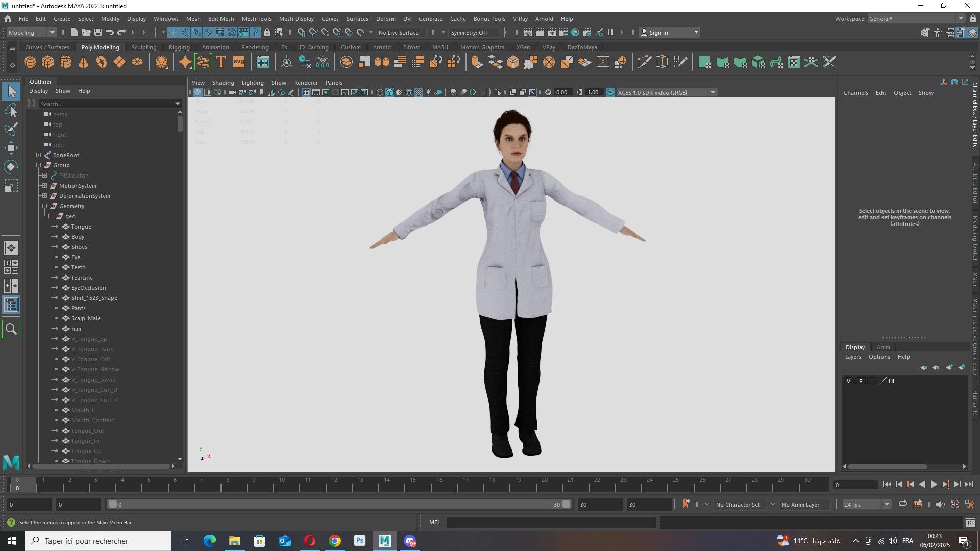Toggle the viewport grid display icon
The image size is (980, 551).
pos(306,92)
